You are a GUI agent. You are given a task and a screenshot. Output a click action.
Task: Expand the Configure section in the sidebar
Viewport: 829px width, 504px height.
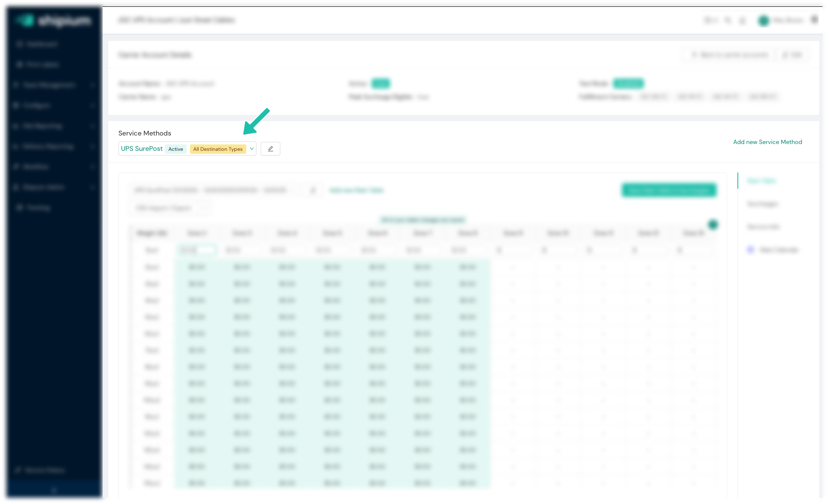[37, 106]
